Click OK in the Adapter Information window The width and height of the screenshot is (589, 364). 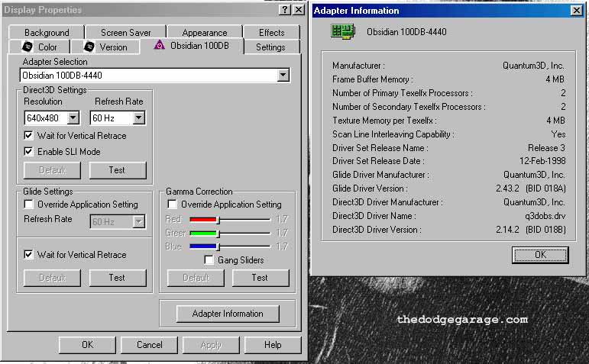540,255
